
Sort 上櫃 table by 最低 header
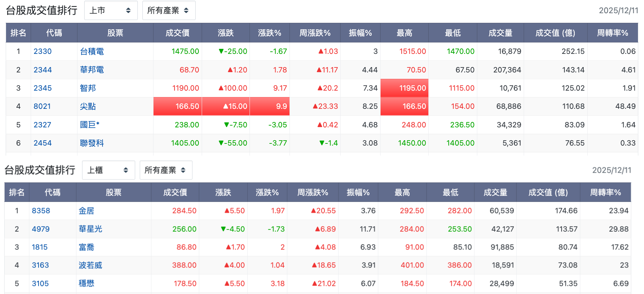(451, 193)
